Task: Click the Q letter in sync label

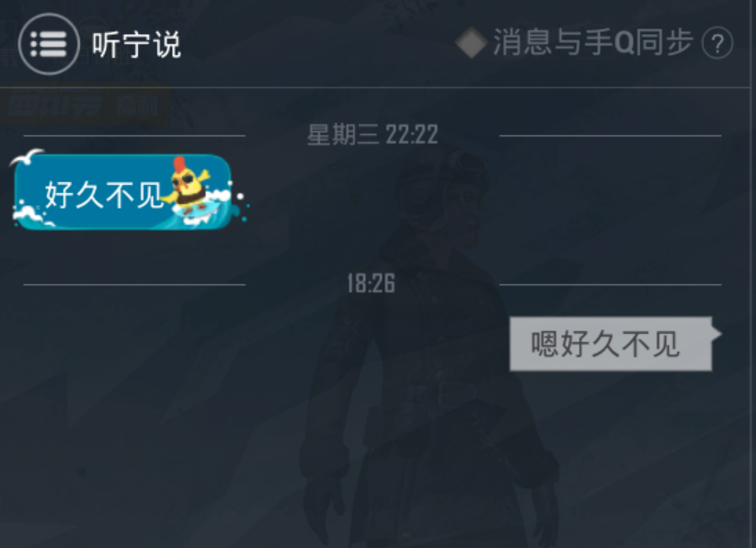Action: click(x=624, y=42)
